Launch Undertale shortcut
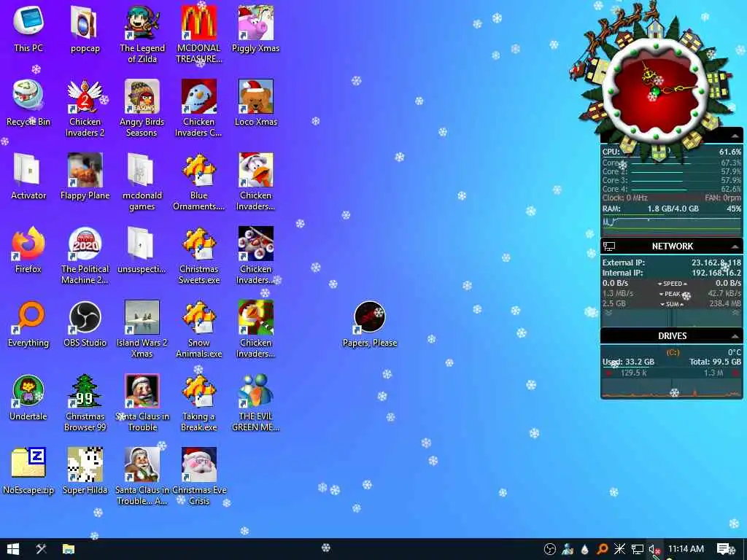The width and height of the screenshot is (747, 560). tap(28, 397)
